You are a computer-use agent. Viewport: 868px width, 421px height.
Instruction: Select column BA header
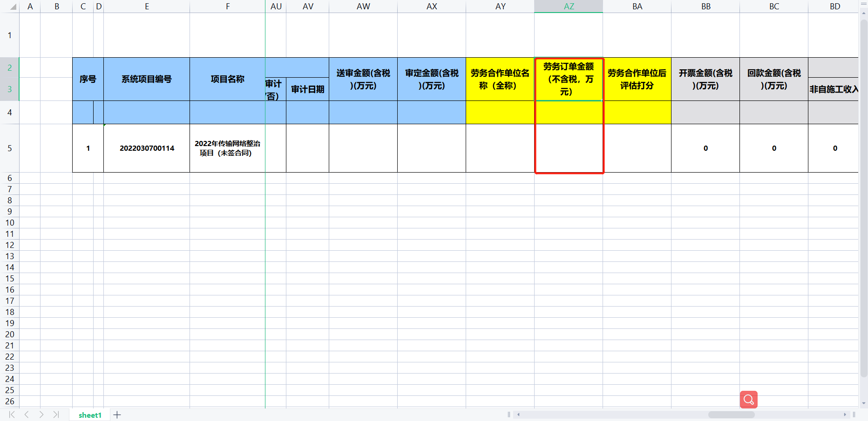637,7
